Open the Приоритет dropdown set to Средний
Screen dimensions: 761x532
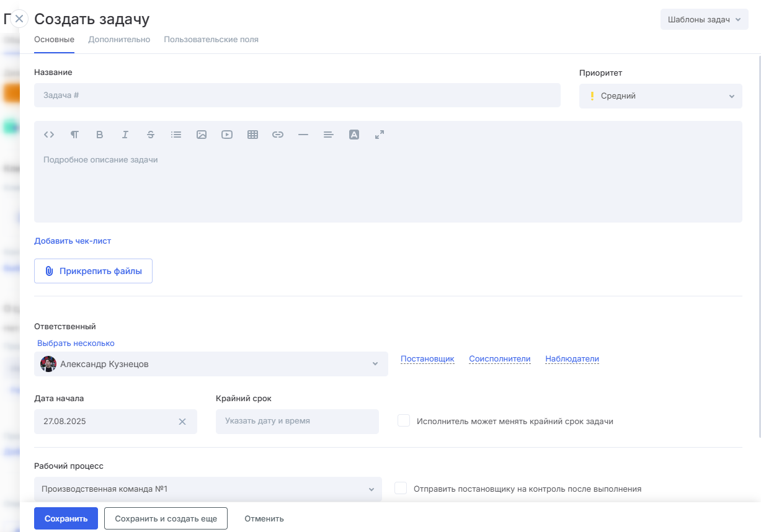tap(660, 96)
